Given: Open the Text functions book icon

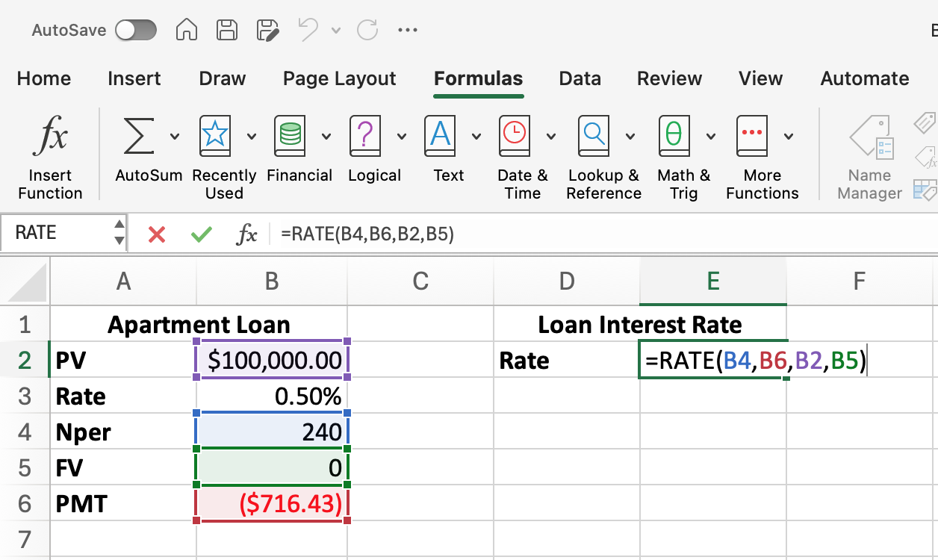Looking at the screenshot, I should click(440, 136).
